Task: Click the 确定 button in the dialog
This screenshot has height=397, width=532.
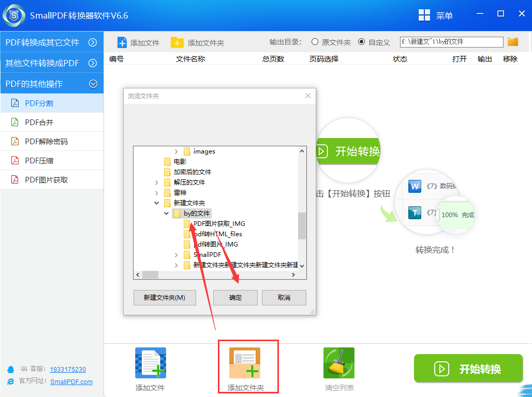Action: [235, 298]
